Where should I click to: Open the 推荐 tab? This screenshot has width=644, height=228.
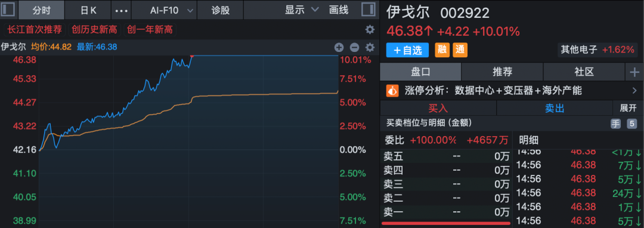click(502, 72)
